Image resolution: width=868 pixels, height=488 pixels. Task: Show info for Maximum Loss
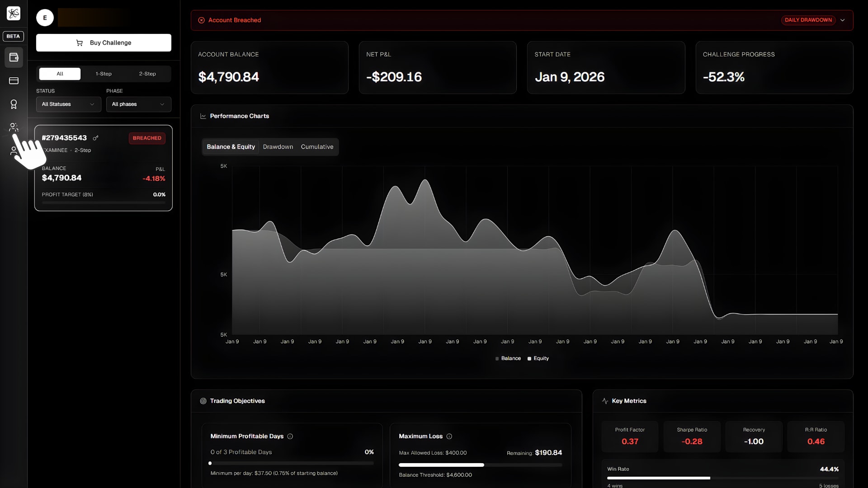click(449, 436)
